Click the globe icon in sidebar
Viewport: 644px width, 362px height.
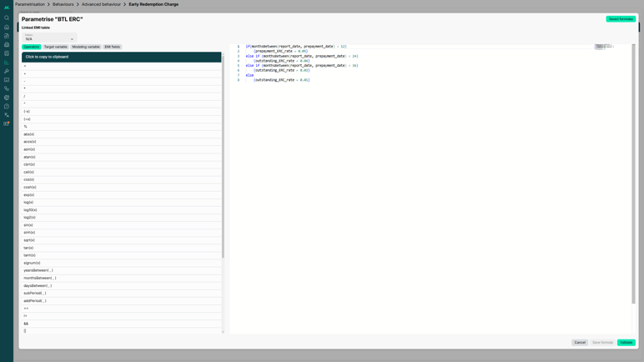[7, 98]
